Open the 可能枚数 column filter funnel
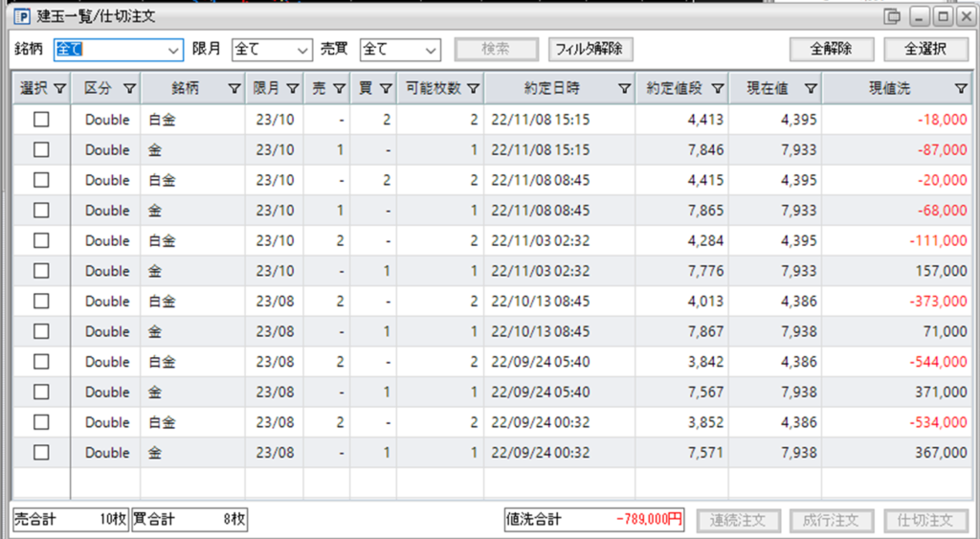 point(473,89)
